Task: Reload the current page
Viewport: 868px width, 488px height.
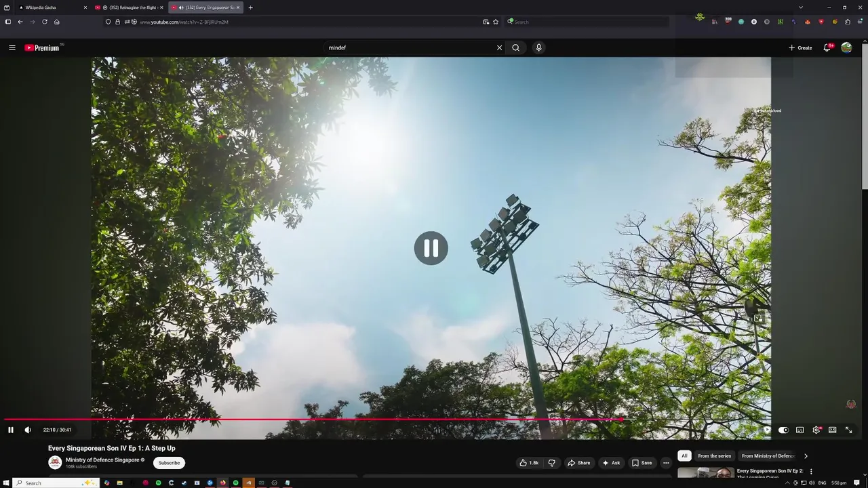Action: [x=45, y=22]
